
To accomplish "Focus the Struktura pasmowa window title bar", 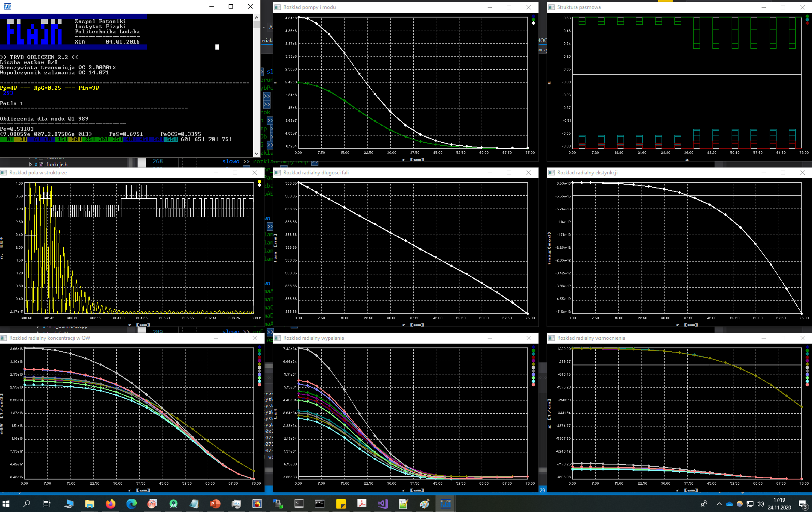I will 641,7.
